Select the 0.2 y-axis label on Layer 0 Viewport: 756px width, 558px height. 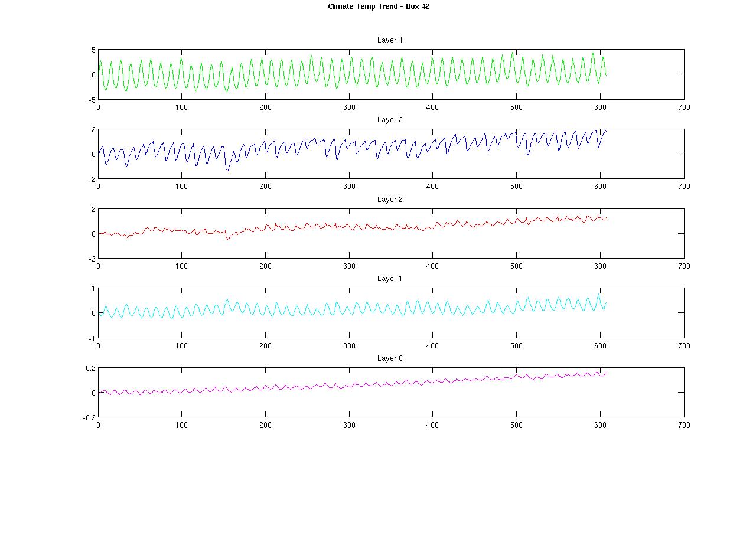tap(90, 368)
